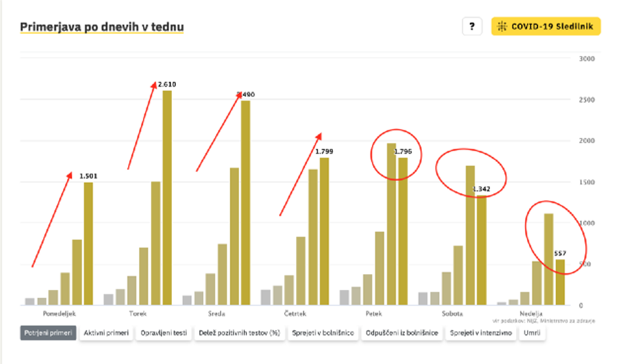Show Odpuščeni iz bolnišnice data
The height and width of the screenshot is (364, 617).
401,333
